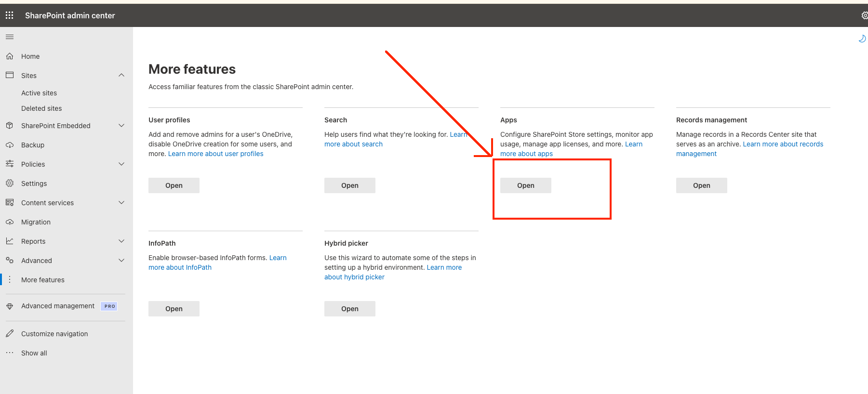
Task: Open the Records management feature
Action: (x=702, y=185)
